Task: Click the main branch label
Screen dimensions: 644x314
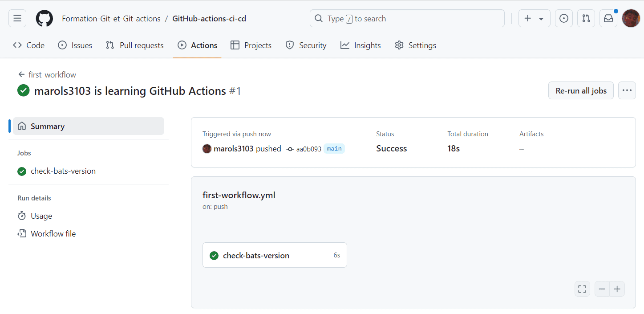Action: coord(334,149)
